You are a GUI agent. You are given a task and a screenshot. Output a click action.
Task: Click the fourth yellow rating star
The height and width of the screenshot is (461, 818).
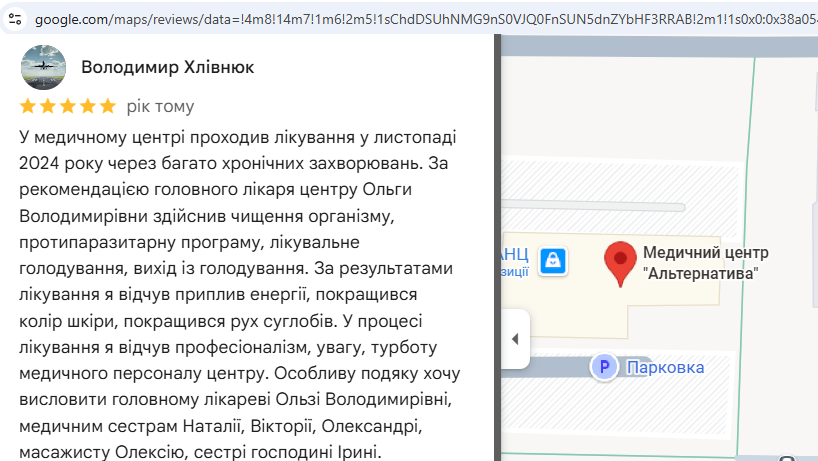[88, 106]
